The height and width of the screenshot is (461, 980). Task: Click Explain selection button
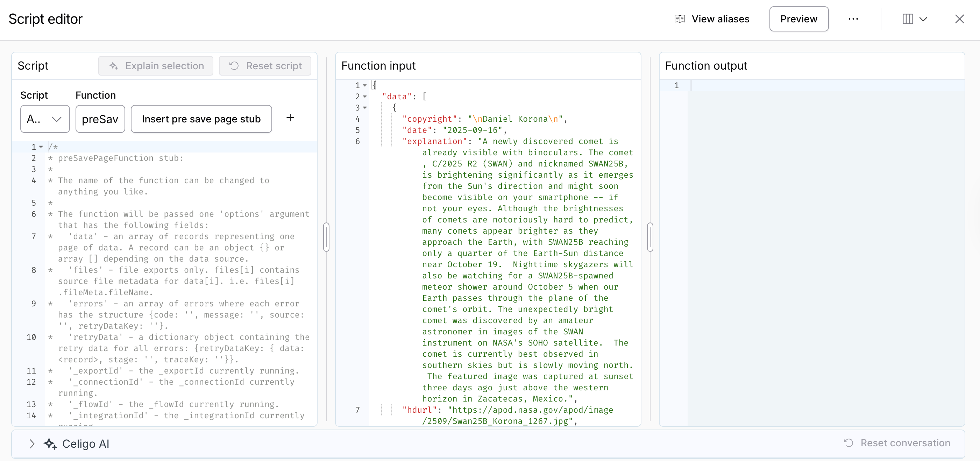point(156,66)
